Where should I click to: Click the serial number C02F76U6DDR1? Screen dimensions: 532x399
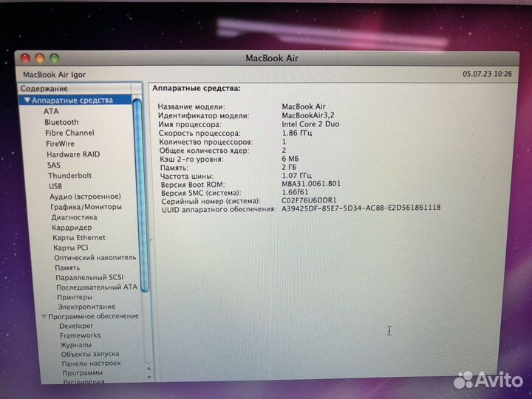coord(309,200)
